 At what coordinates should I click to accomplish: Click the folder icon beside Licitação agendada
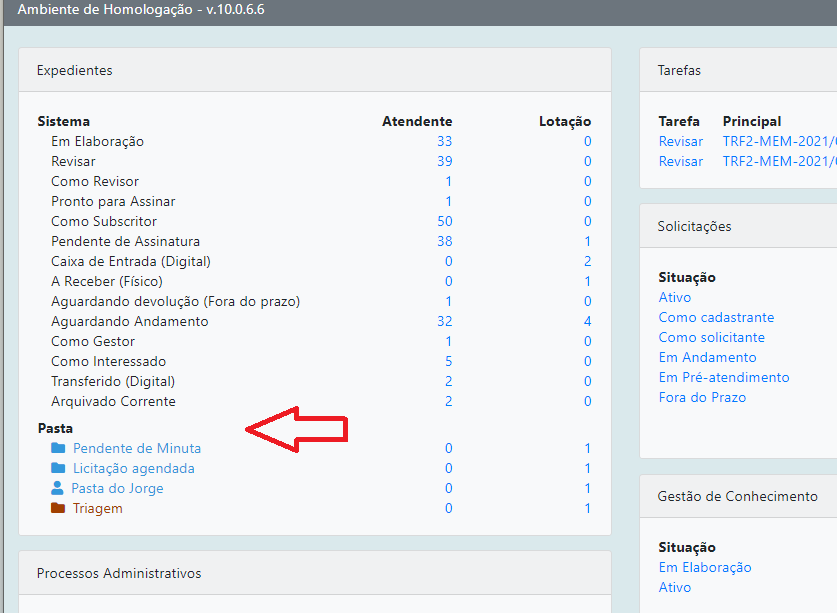click(x=58, y=468)
